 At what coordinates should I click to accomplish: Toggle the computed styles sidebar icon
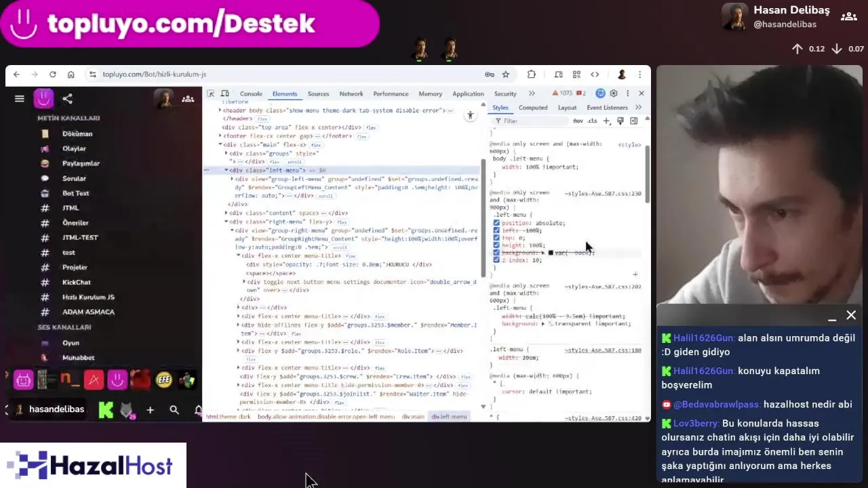coord(633,121)
